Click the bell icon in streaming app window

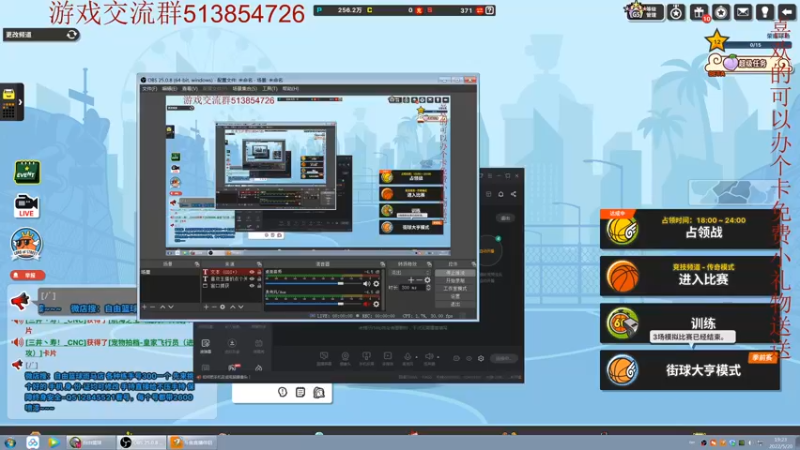(501, 194)
